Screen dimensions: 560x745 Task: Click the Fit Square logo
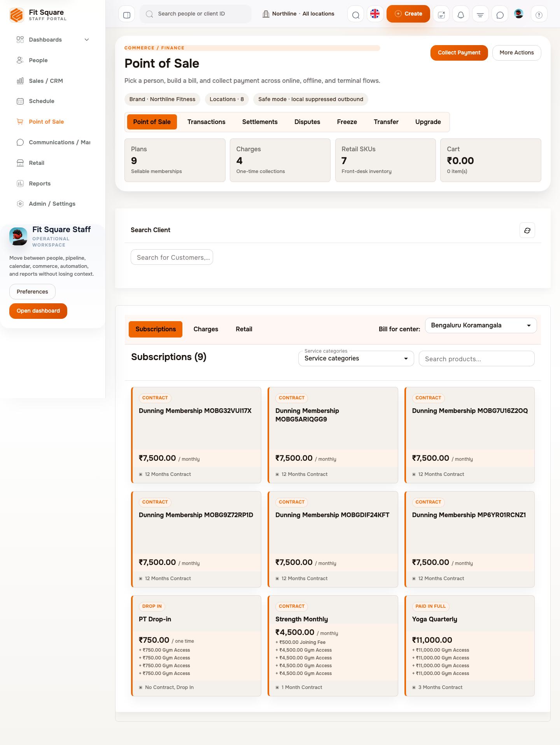point(17,15)
